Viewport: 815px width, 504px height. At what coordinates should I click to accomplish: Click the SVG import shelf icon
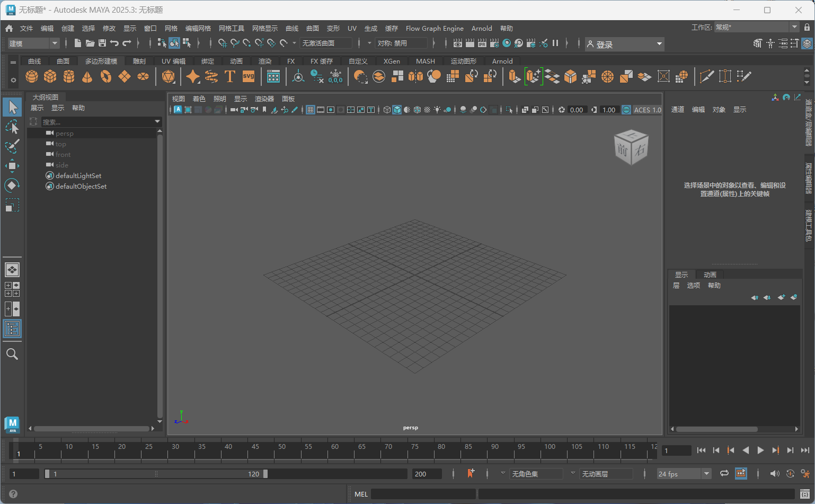249,77
